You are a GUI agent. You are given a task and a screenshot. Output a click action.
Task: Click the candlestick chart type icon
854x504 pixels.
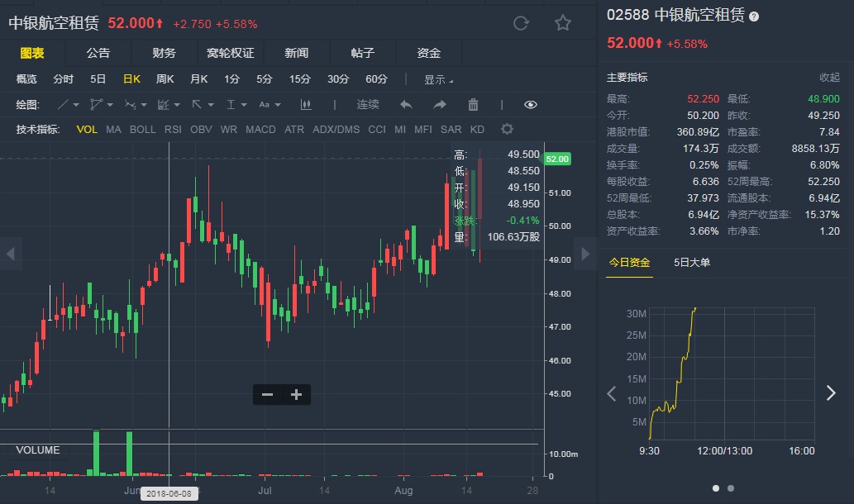point(306,104)
